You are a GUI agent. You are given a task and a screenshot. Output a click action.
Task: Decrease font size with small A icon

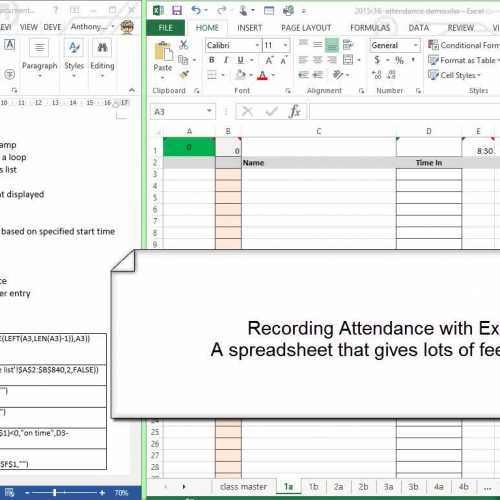click(284, 61)
